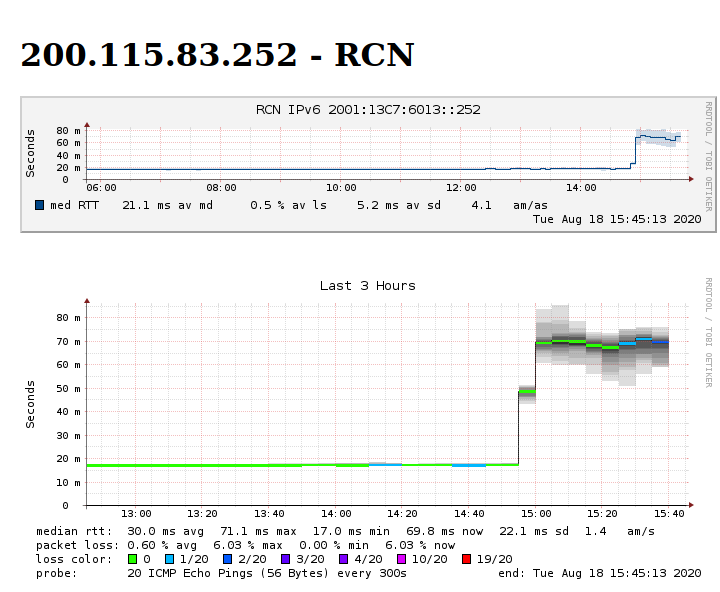Click the 14:00 label on bottom graph axis
Screen dimensions: 720x592
[x=336, y=514]
